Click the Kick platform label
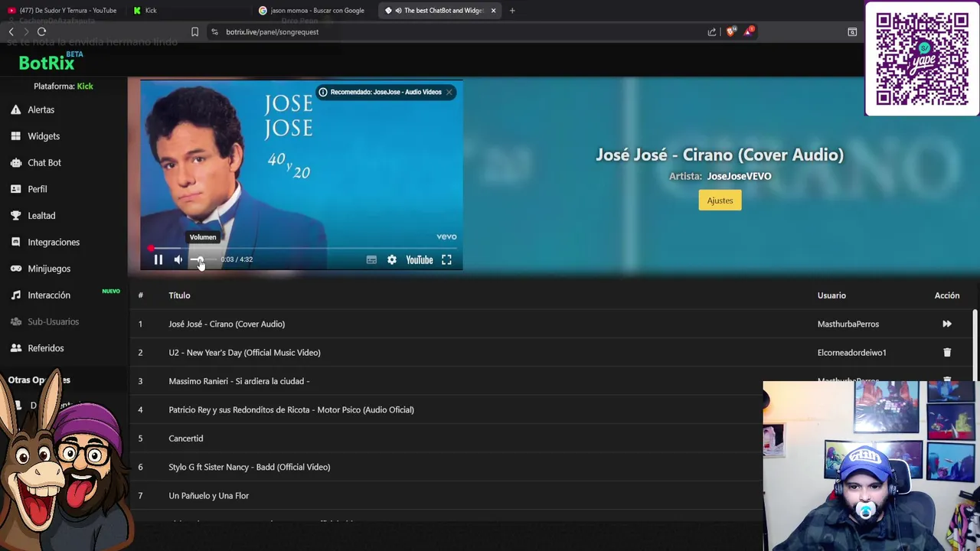Image resolution: width=980 pixels, height=551 pixels. click(x=85, y=86)
